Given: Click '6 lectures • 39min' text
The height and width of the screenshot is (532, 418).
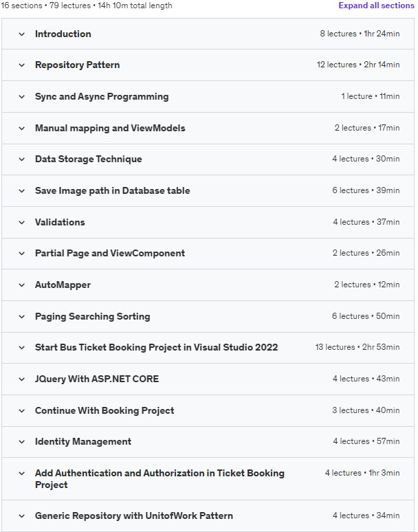Looking at the screenshot, I should (366, 190).
